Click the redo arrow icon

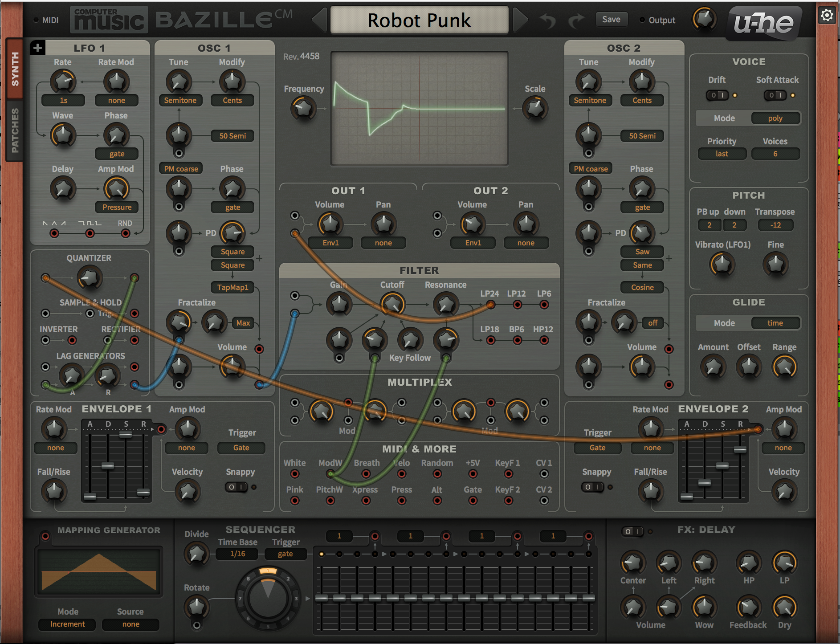576,20
